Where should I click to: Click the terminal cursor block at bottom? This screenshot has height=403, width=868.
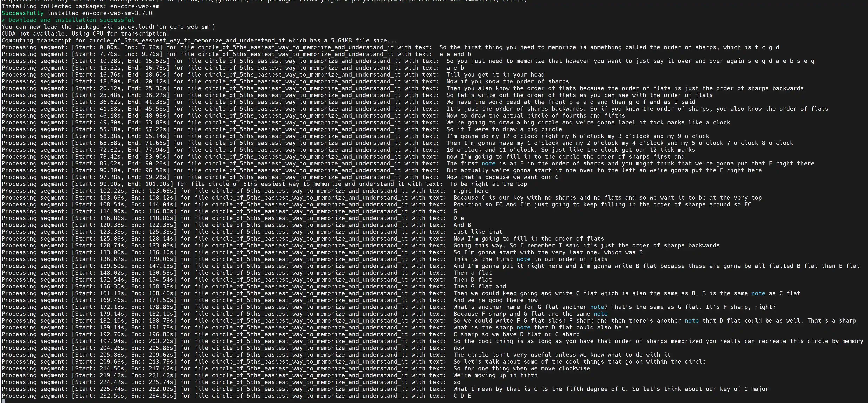(3, 401)
